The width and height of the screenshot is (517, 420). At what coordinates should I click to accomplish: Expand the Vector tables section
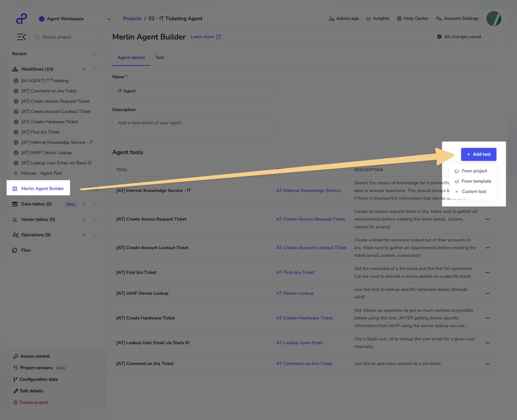tap(95, 220)
